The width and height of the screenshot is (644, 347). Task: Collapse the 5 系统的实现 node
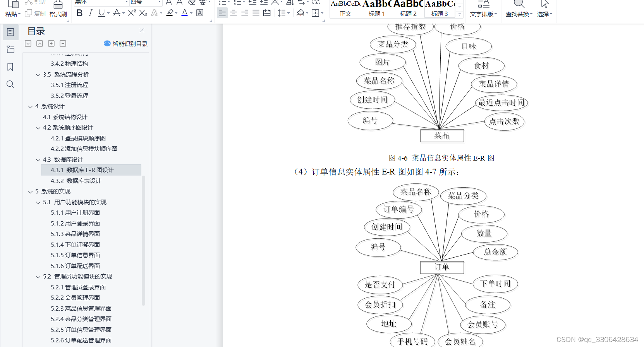pyautogui.click(x=30, y=191)
